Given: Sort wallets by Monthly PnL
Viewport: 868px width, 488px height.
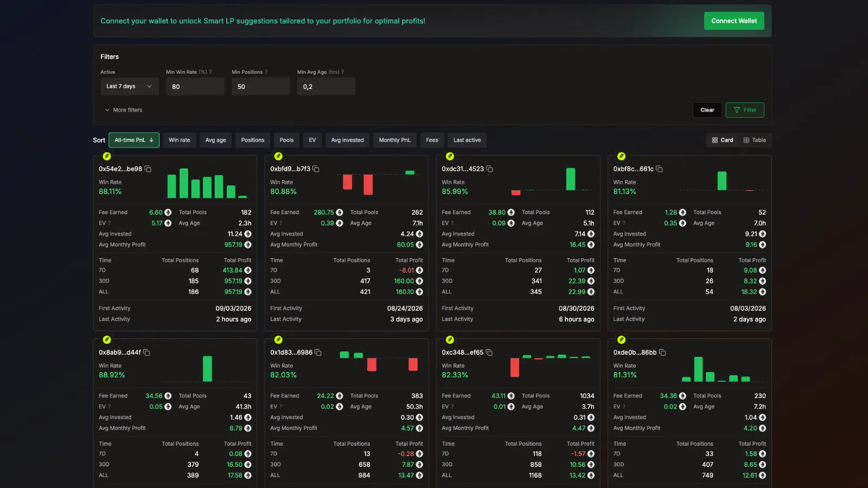Looking at the screenshot, I should tap(395, 140).
